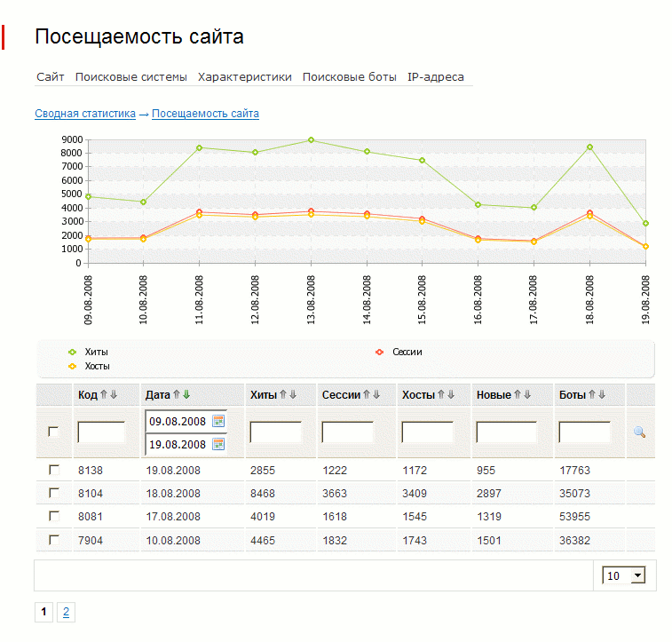This screenshot has width=672, height=642.
Task: Sort Код column ascending arrow
Action: click(104, 395)
